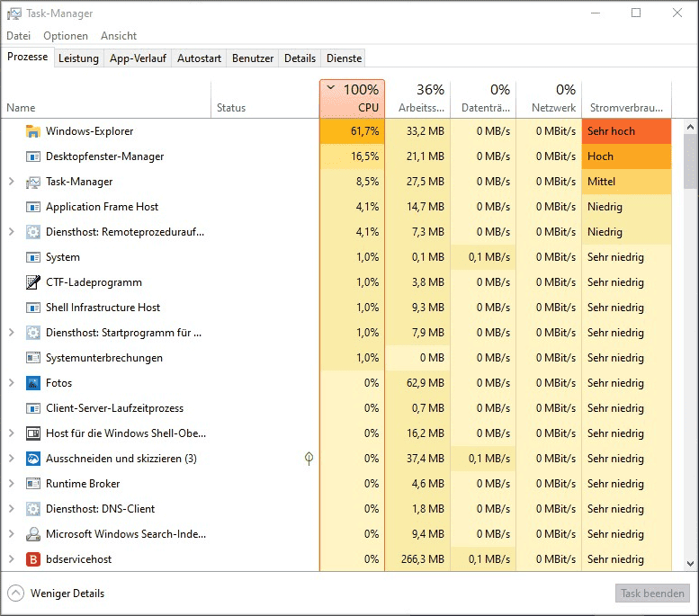Expand Microsoft Windows Search-Indexer group
699x616 pixels.
click(x=12, y=534)
